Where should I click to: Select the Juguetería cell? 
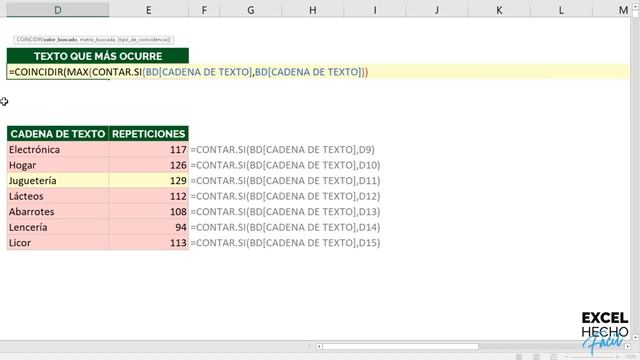[x=58, y=180]
